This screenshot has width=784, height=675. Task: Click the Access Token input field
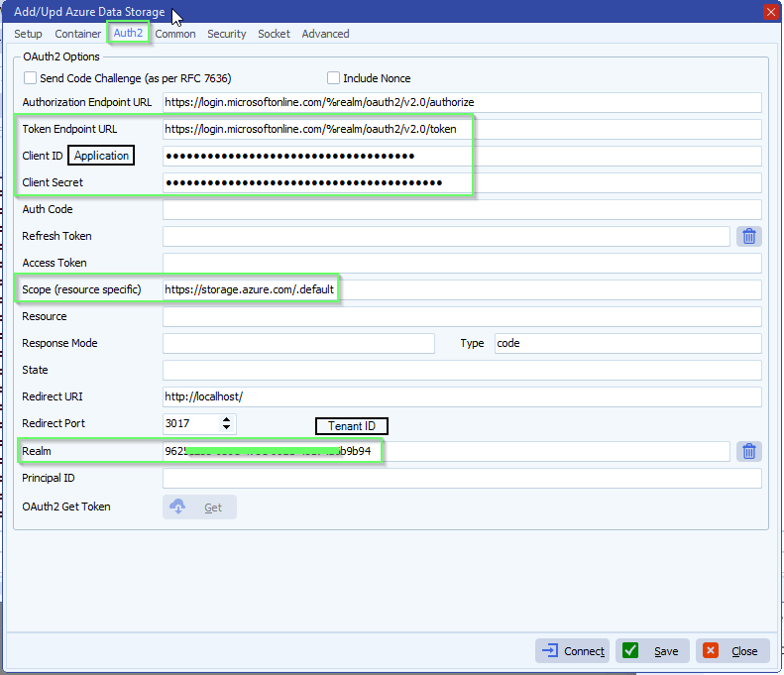(462, 263)
